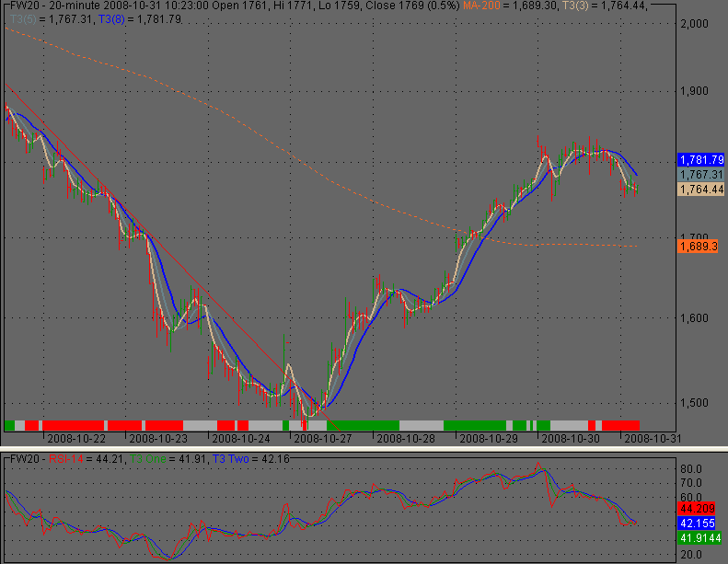Click the orange 1,689.3 price tag

tap(697, 247)
